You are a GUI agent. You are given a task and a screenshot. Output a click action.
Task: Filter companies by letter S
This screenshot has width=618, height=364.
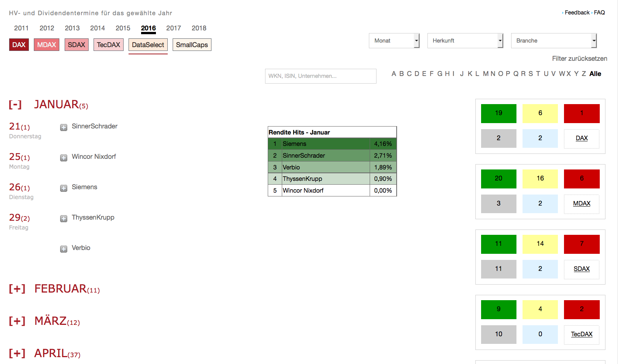531,74
